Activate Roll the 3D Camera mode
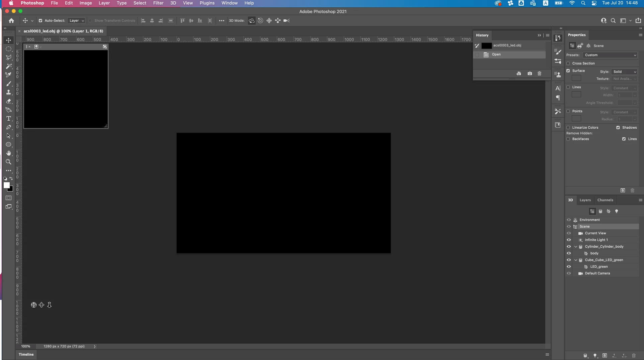This screenshot has height=360, width=644. (260, 21)
